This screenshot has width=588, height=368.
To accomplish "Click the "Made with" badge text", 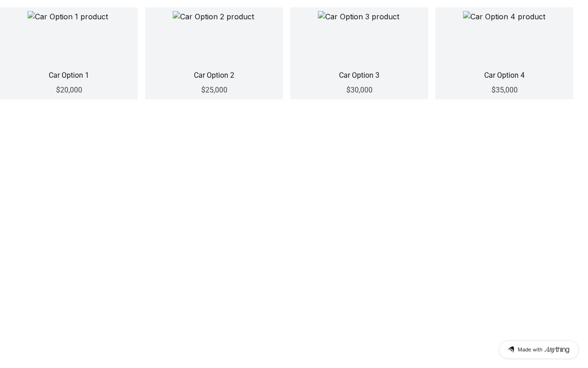I will 530,350.
